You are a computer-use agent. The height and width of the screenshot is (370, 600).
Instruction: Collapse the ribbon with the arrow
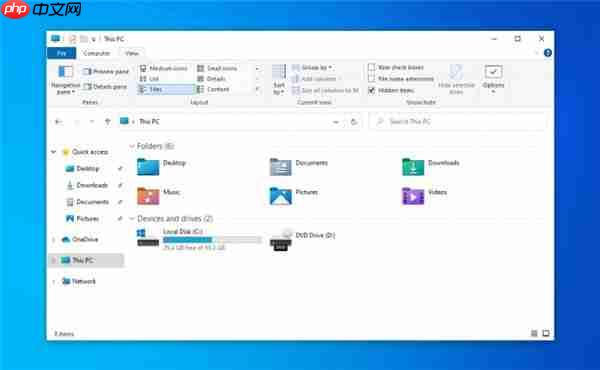(536, 53)
